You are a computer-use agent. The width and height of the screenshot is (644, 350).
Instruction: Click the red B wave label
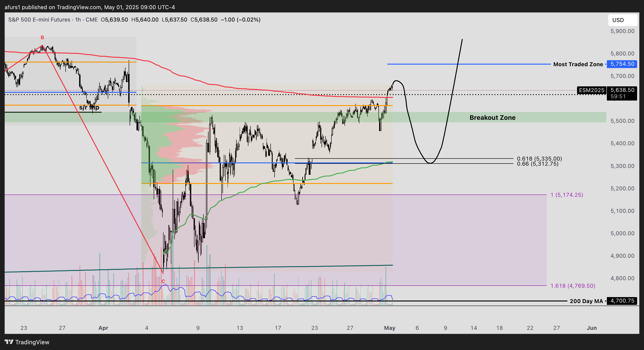[x=42, y=37]
